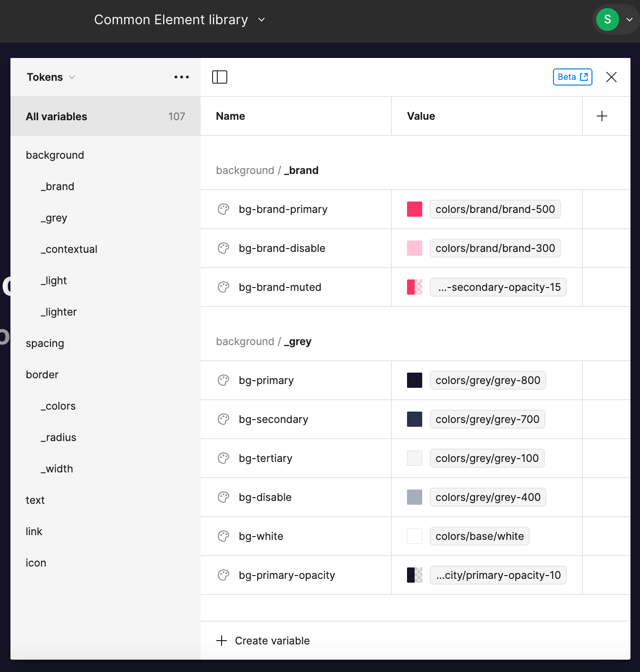Select the background group
Image resolution: width=640 pixels, height=672 pixels.
[x=55, y=155]
